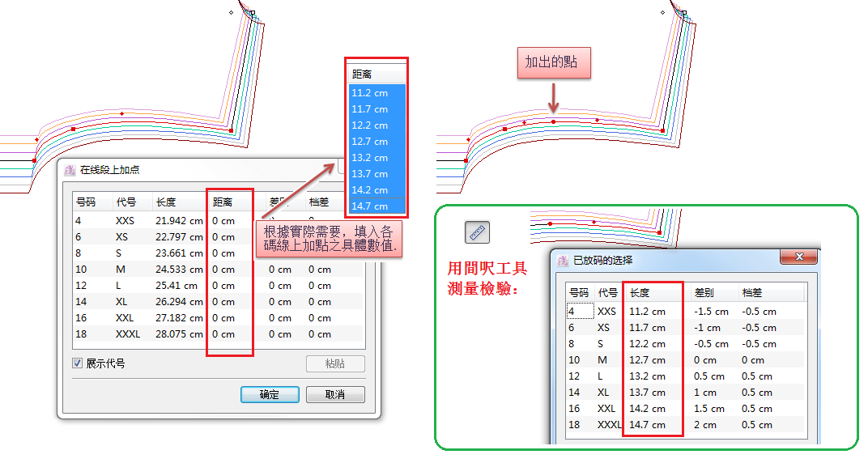Image resolution: width=868 pixels, height=463 pixels.
Task: Close the 已放码的选择 dialog
Action: click(798, 257)
